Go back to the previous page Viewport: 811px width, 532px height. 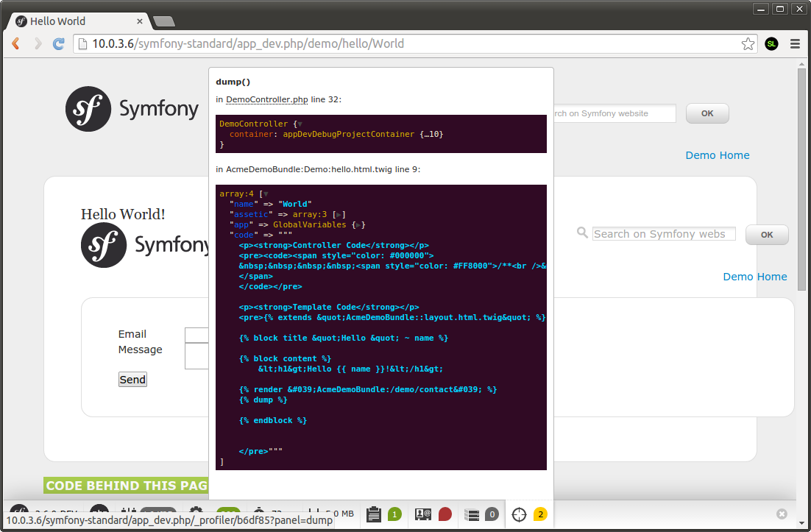coord(15,44)
